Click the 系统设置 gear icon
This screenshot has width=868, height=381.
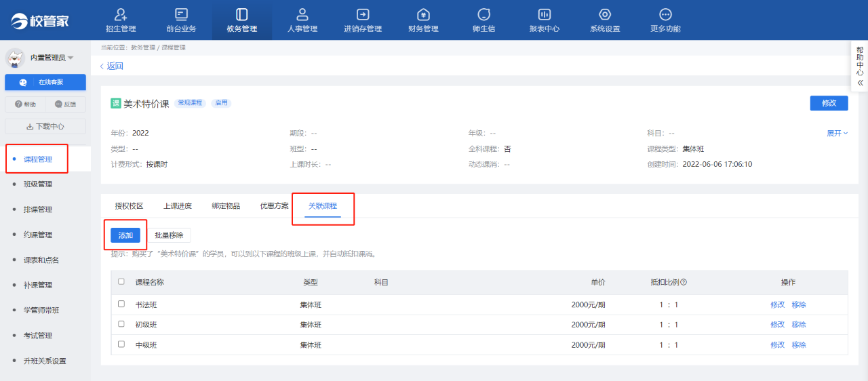[x=605, y=14]
